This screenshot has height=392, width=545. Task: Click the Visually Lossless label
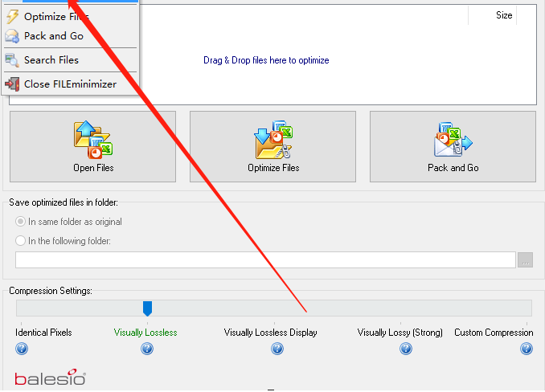click(145, 333)
